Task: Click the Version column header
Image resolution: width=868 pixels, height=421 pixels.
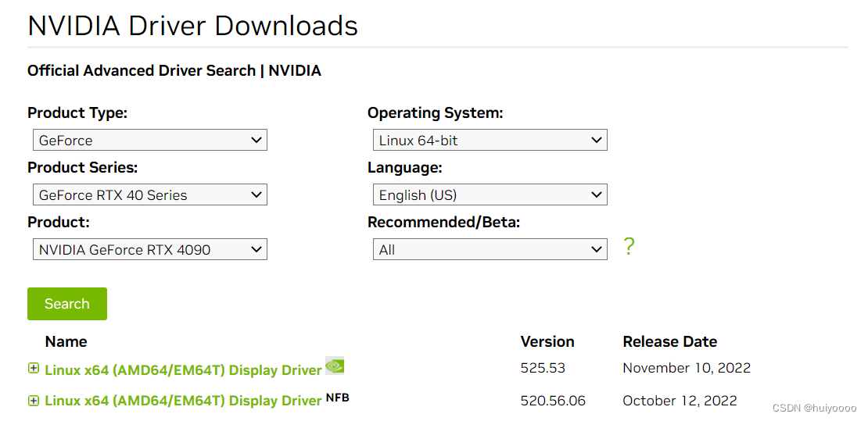Action: (x=547, y=341)
